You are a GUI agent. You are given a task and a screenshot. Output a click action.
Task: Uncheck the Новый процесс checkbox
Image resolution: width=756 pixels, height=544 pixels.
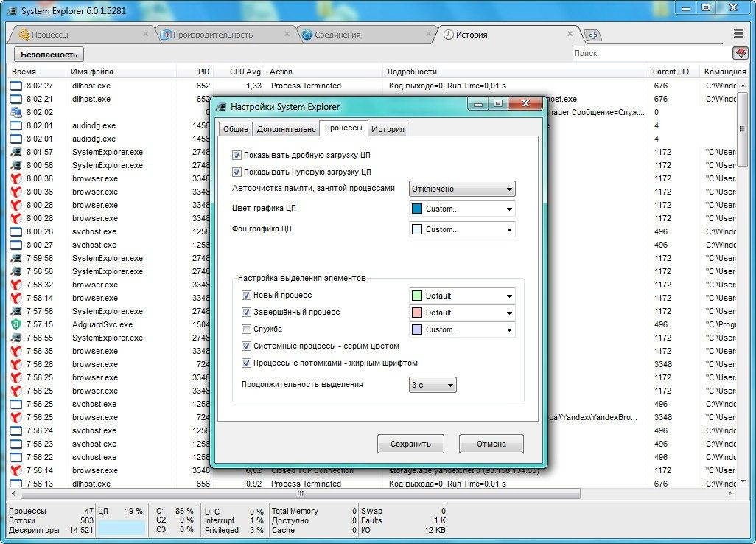click(246, 295)
